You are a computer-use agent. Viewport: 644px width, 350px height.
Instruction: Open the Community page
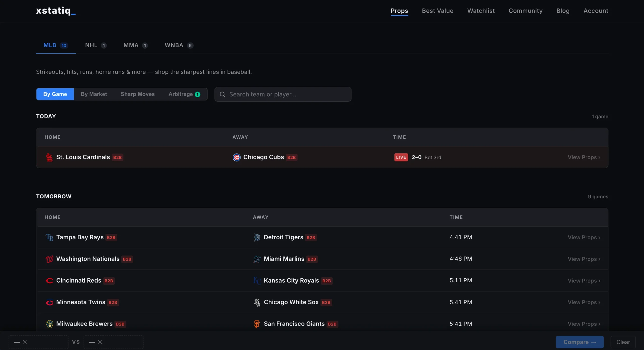click(x=525, y=11)
